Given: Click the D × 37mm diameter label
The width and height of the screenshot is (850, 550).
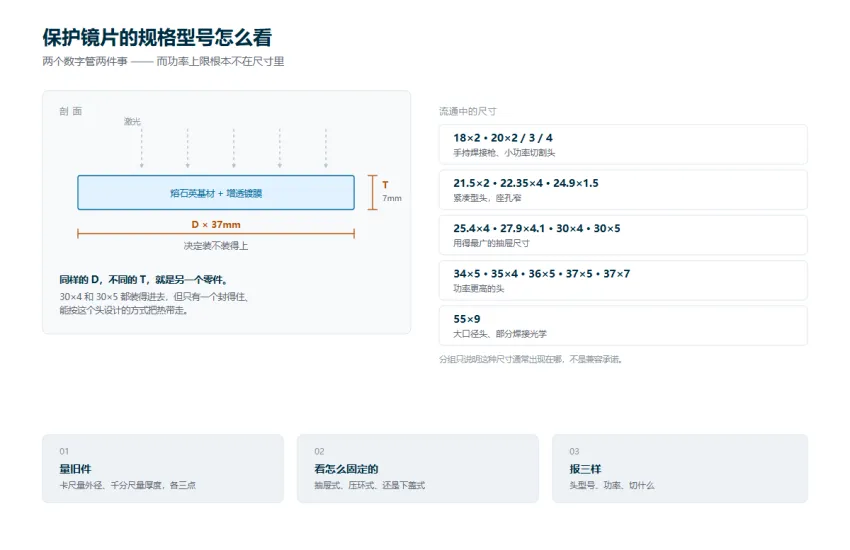Looking at the screenshot, I should click(x=216, y=224).
